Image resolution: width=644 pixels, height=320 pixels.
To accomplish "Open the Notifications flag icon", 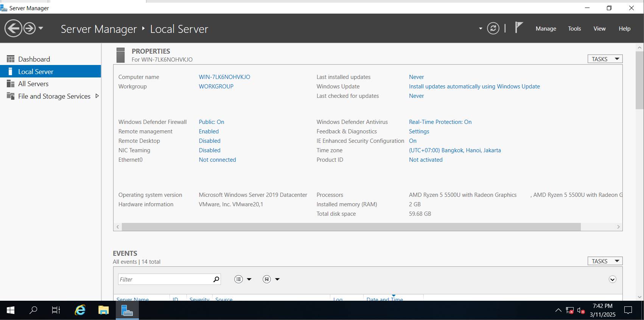I will 519,28.
